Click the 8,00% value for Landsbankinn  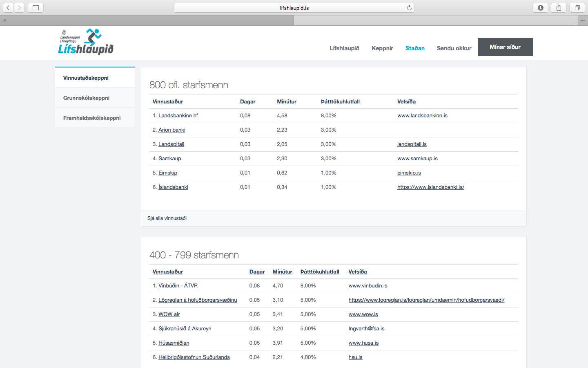(x=329, y=116)
